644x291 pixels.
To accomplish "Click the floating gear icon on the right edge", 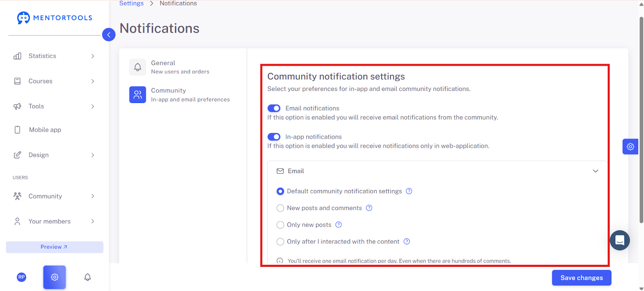I will [630, 147].
